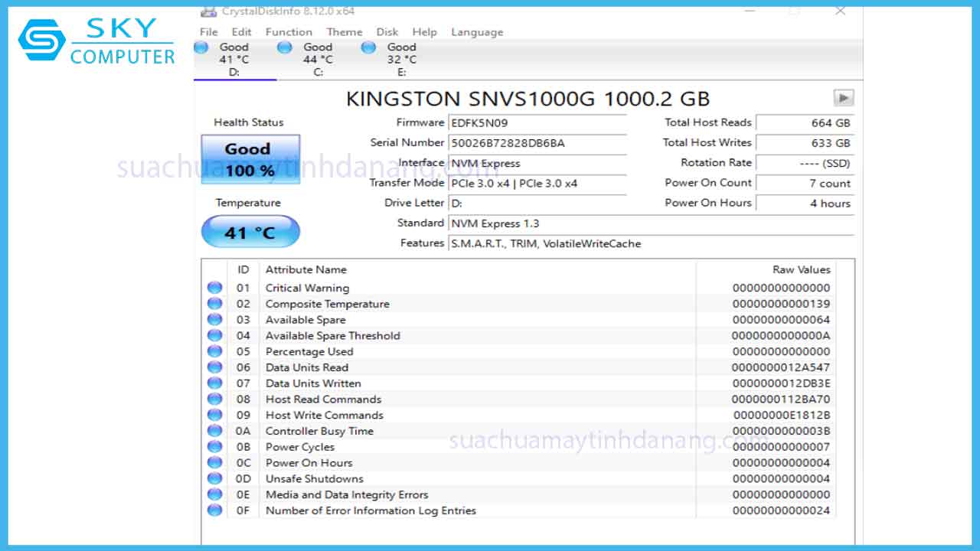Click the Good status circle above drive C:
The image size is (980, 551).
point(284,47)
